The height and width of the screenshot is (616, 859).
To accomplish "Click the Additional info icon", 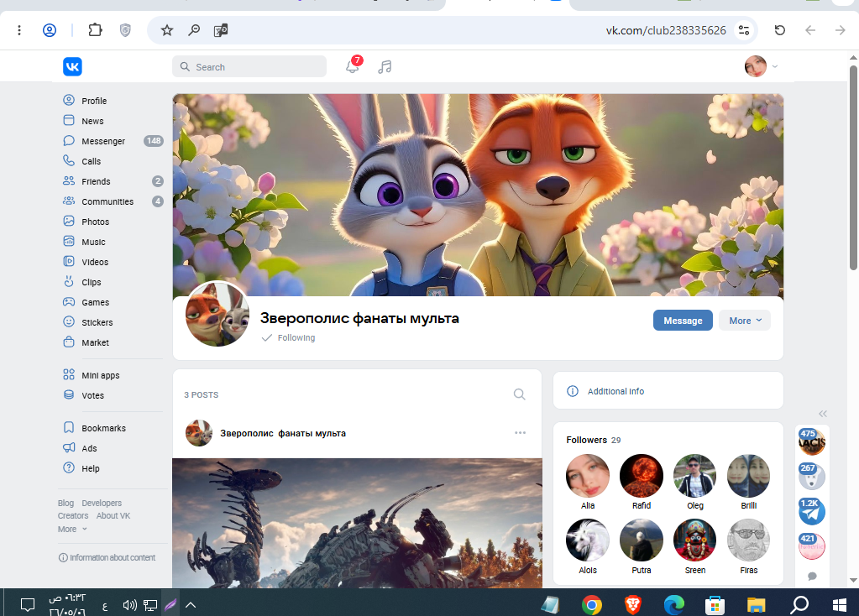I will point(573,391).
